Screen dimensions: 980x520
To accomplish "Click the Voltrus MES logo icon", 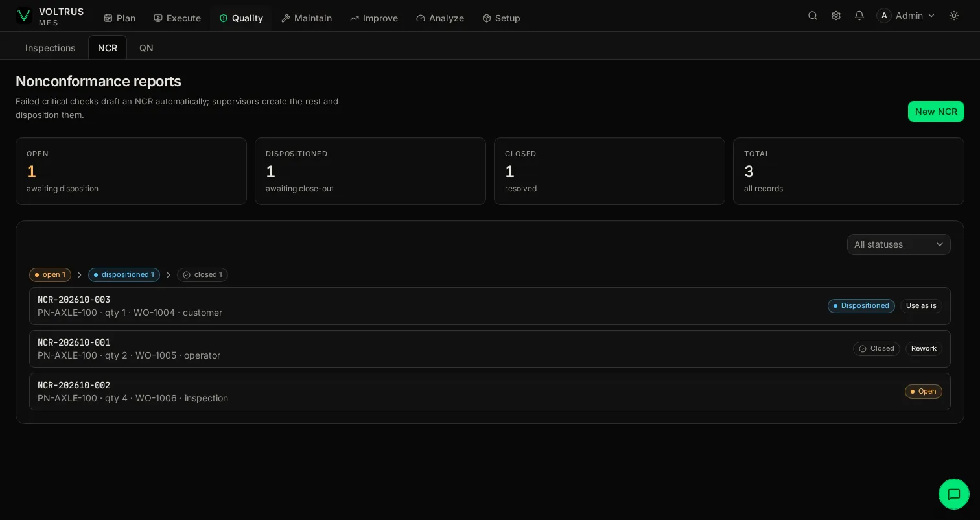I will pyautogui.click(x=24, y=16).
